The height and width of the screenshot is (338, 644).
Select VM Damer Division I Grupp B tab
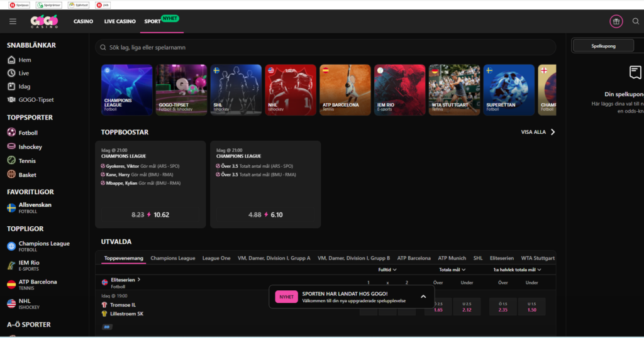(x=353, y=258)
